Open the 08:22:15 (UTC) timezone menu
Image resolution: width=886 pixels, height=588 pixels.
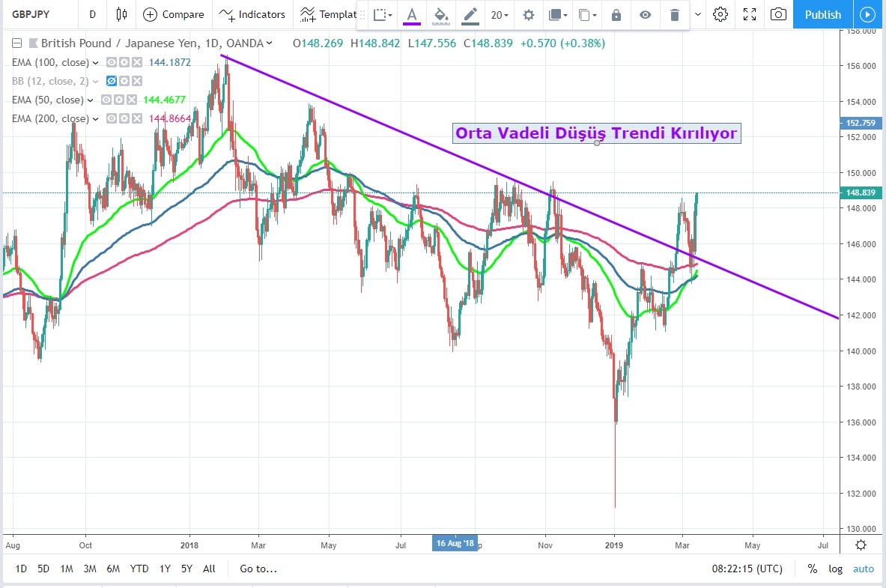click(747, 569)
